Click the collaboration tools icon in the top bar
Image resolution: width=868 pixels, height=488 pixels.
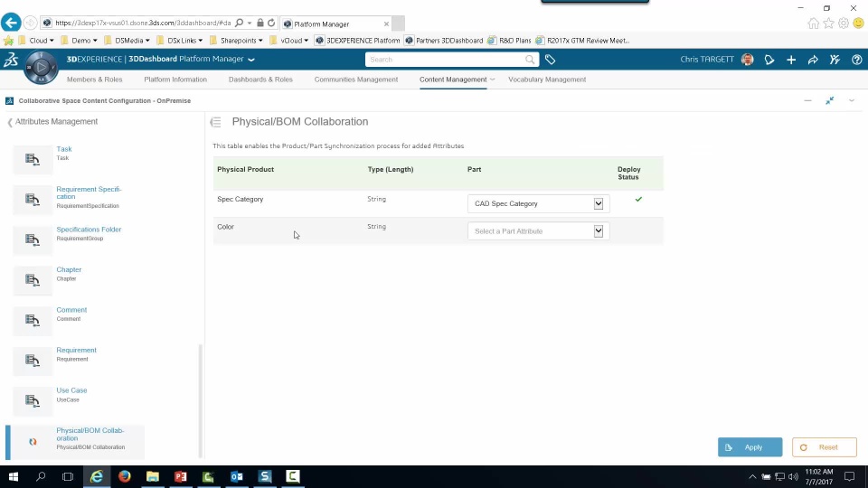pyautogui.click(x=835, y=60)
